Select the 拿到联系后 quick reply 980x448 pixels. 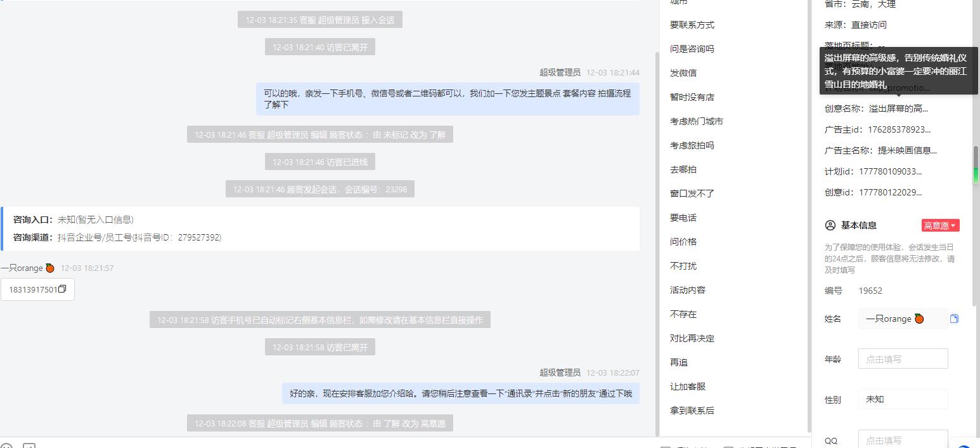[x=692, y=411]
